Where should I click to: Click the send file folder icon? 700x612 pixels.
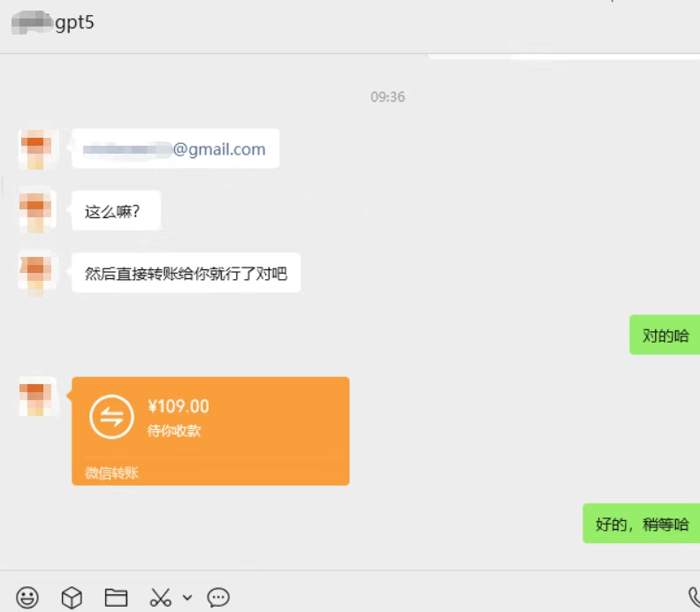[x=116, y=597]
